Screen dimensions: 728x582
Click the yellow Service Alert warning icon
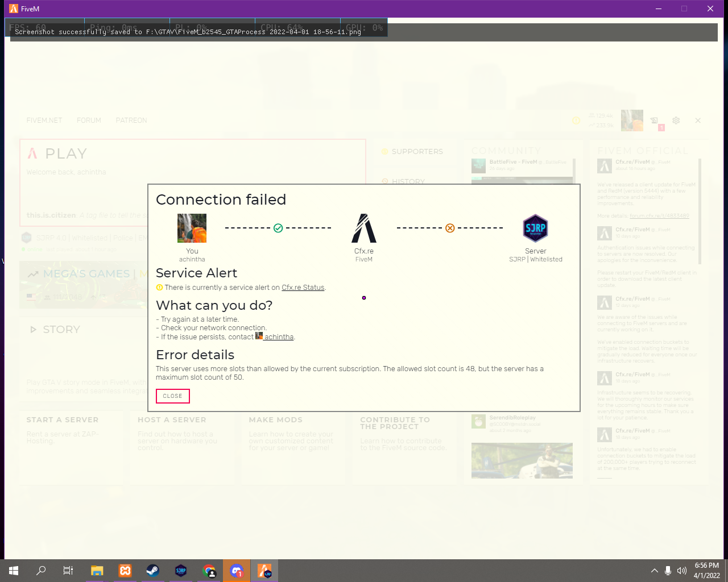[x=159, y=288]
